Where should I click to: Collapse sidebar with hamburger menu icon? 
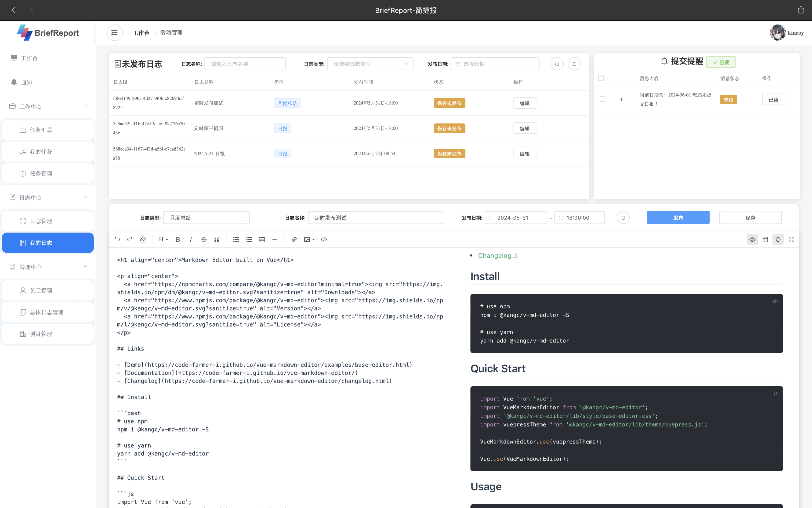point(114,33)
